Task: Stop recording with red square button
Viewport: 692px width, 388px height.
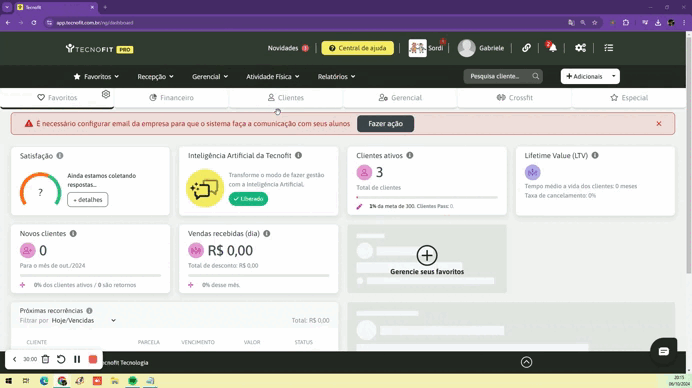Action: [x=93, y=359]
